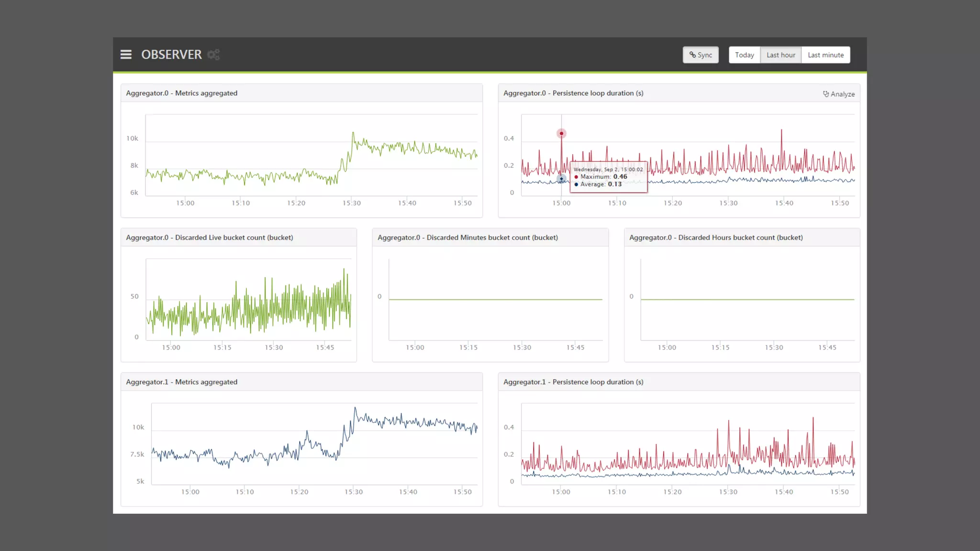The width and height of the screenshot is (980, 551).
Task: Click the red Maximum marker point
Action: [x=561, y=133]
